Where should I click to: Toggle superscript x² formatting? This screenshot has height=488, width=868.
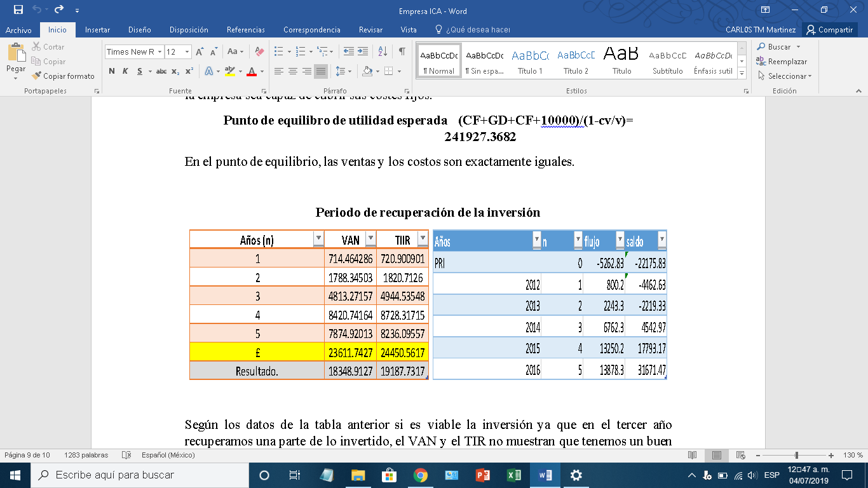pos(189,71)
